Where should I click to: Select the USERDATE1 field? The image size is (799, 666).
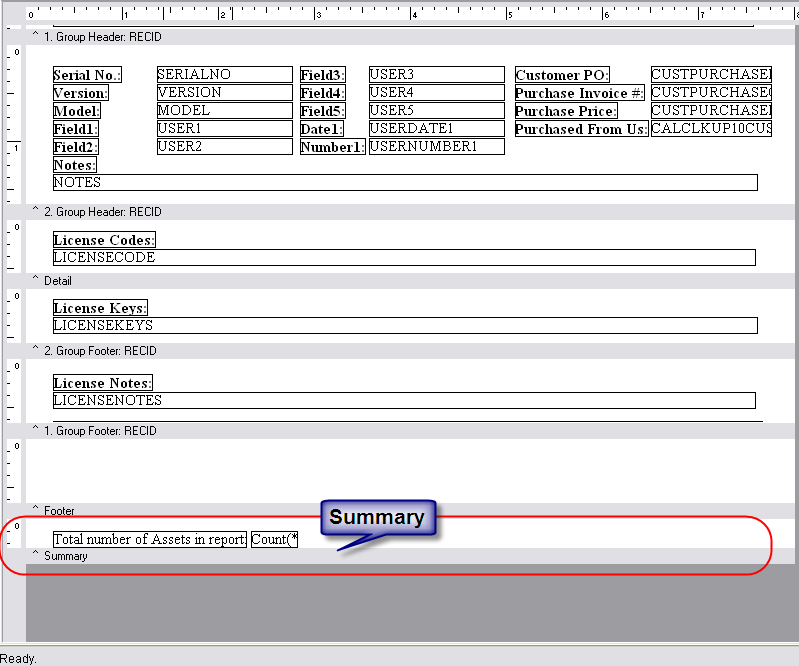[x=436, y=128]
